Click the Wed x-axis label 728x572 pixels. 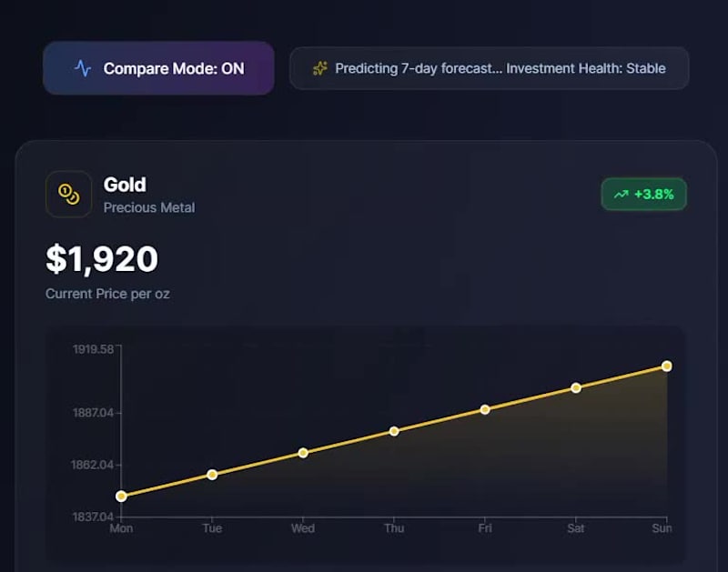[303, 528]
